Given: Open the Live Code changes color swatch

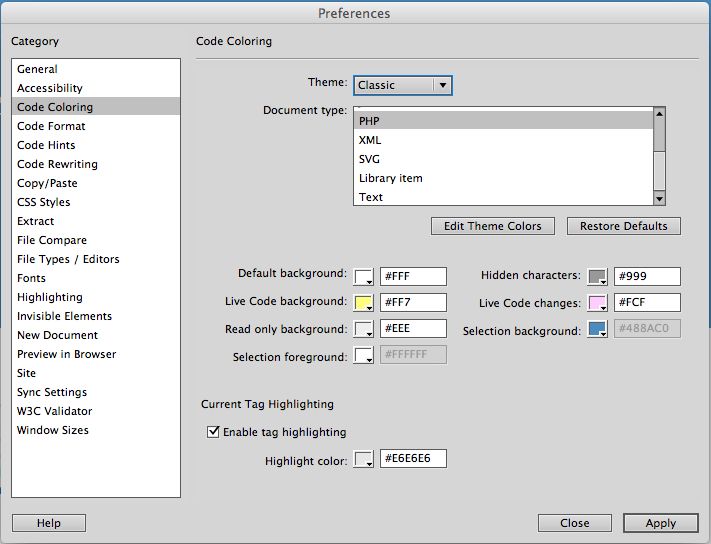Looking at the screenshot, I should [x=598, y=302].
